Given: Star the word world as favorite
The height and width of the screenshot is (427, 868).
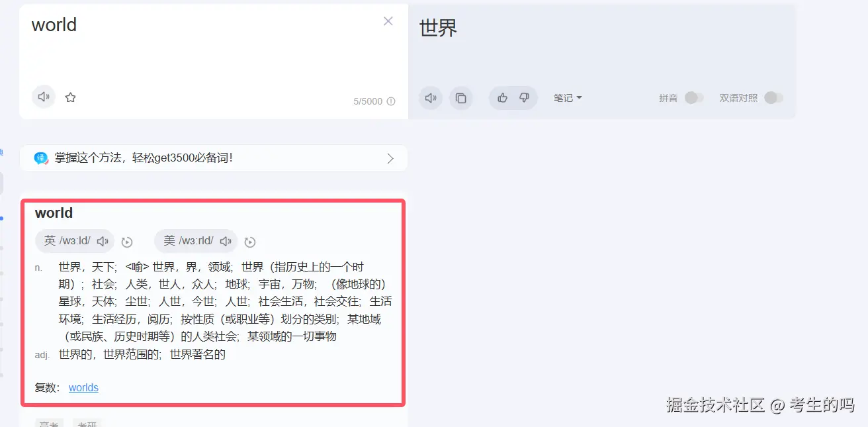Looking at the screenshot, I should point(71,97).
